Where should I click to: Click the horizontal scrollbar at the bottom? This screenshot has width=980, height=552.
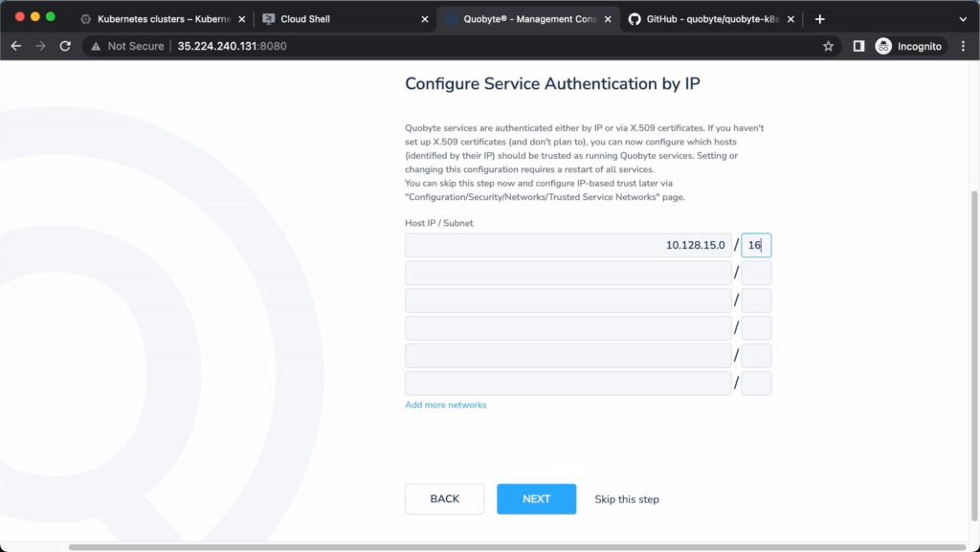517,547
